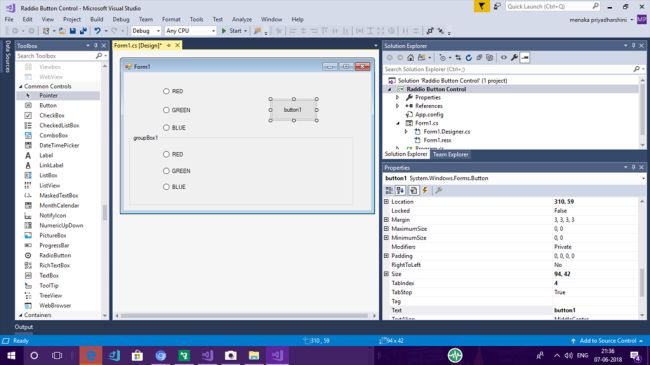Screen dimensions: 650x365
Task: Click the Property Pages wrench icon in Properties
Action: click(x=439, y=190)
